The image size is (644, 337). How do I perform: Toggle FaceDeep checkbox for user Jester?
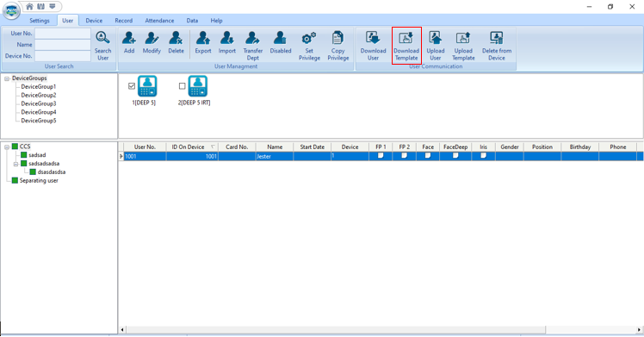click(455, 155)
